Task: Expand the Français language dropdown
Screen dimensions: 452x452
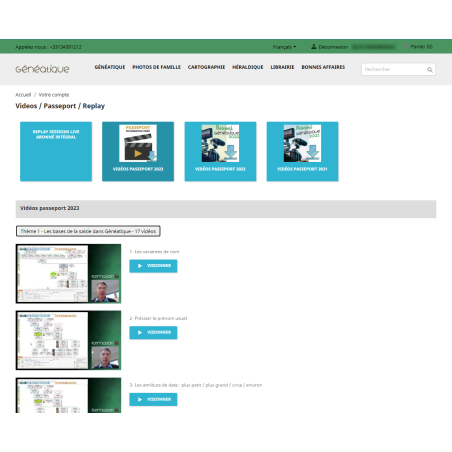Action: coord(284,47)
